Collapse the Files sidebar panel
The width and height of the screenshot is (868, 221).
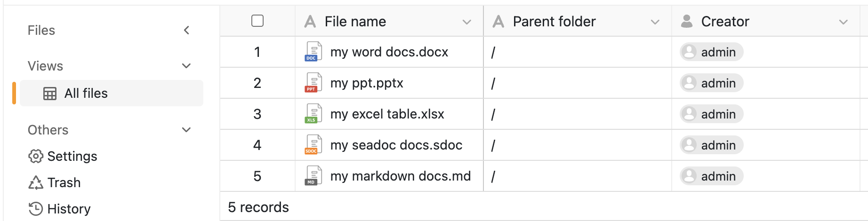(186, 30)
